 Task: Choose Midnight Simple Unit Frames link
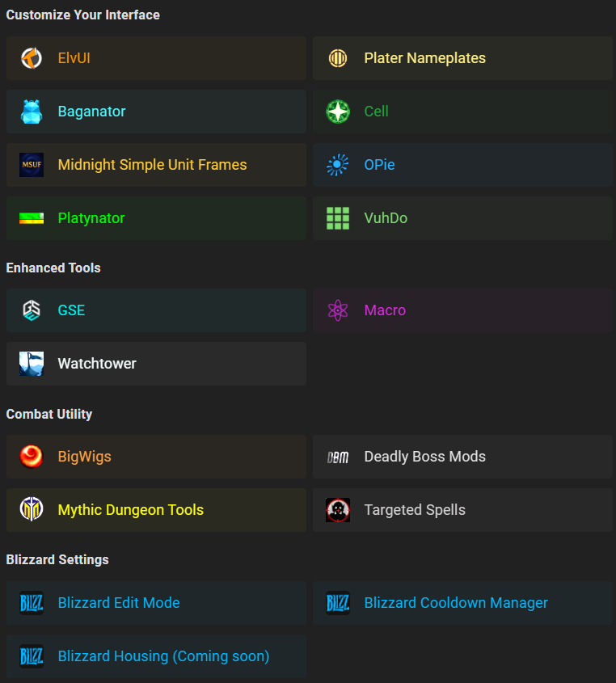click(156, 165)
